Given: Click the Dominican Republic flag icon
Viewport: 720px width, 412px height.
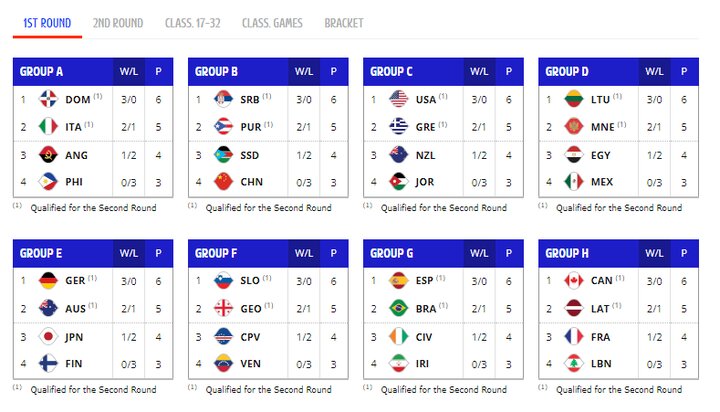Looking at the screenshot, I should click(48, 99).
